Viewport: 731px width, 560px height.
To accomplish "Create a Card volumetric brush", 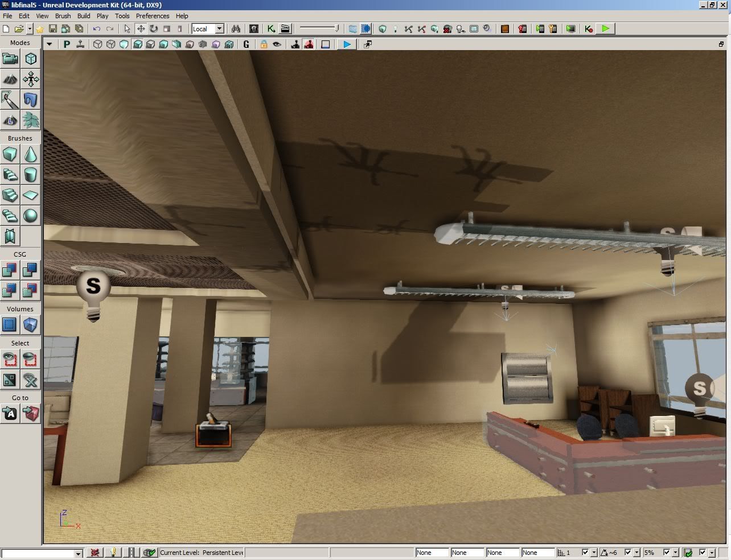I will tap(10, 236).
